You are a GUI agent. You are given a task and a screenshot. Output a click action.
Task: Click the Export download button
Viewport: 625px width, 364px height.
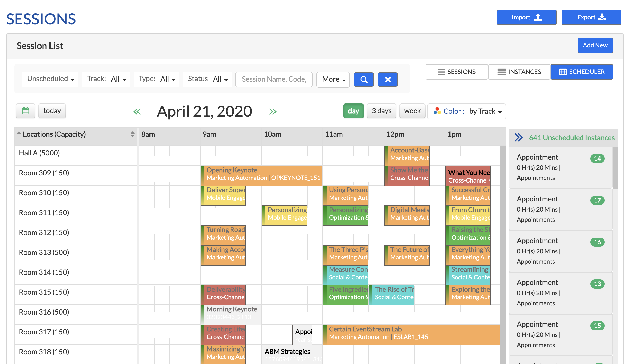(591, 17)
